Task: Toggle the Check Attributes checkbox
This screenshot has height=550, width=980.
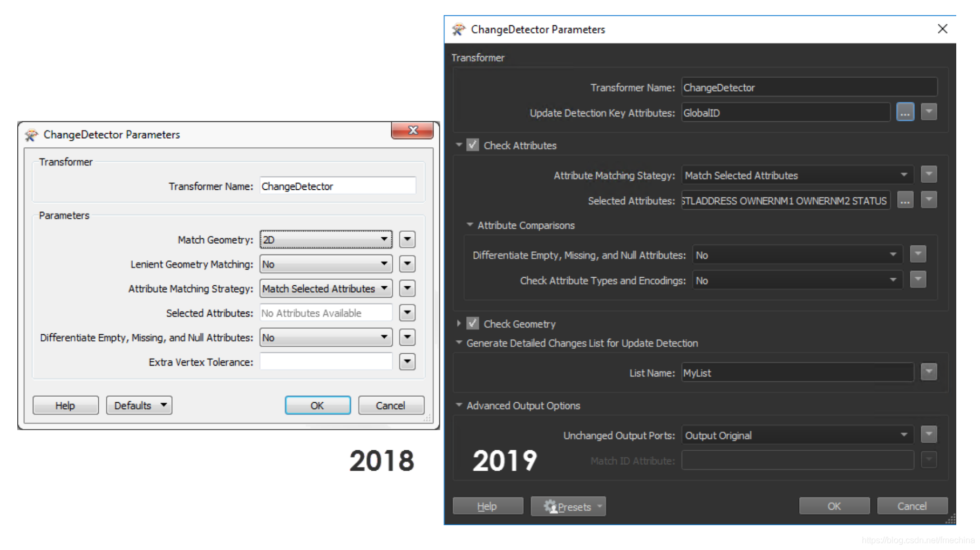Action: click(x=473, y=145)
